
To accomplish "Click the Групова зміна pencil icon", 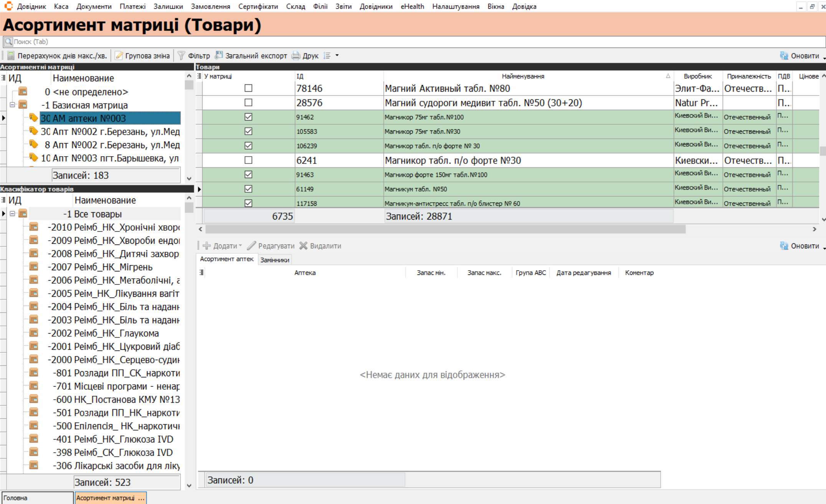I will pos(119,56).
